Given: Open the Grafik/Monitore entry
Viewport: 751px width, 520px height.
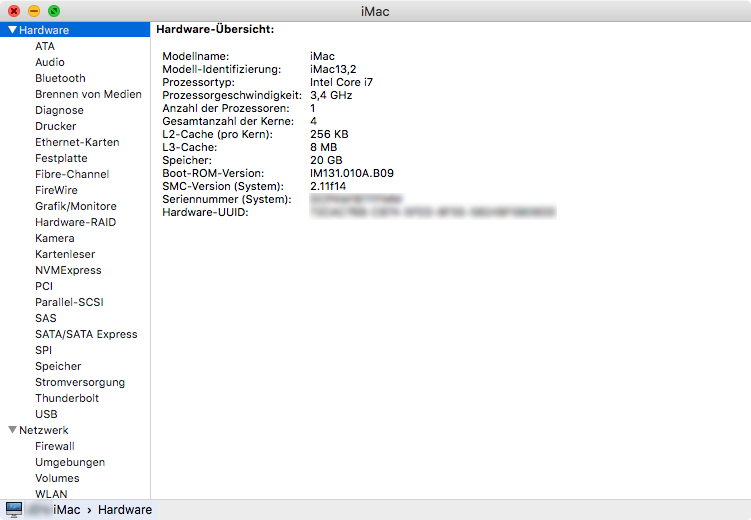Looking at the screenshot, I should [75, 206].
